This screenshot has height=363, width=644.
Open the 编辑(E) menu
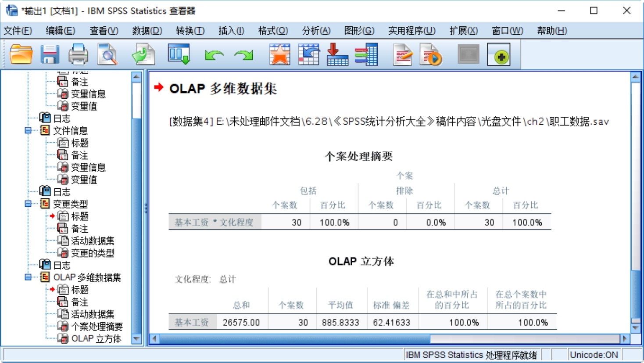point(61,31)
